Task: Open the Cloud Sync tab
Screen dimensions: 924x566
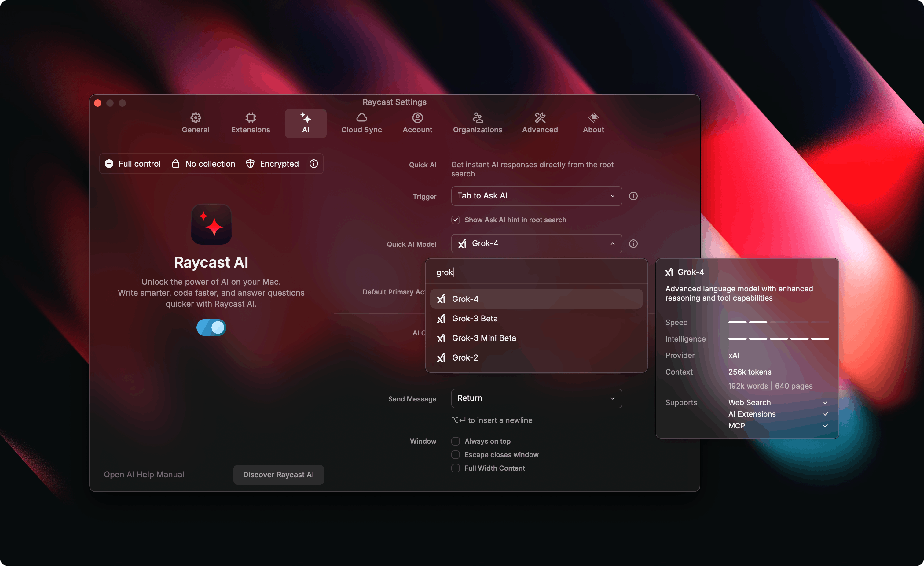Action: pos(361,123)
